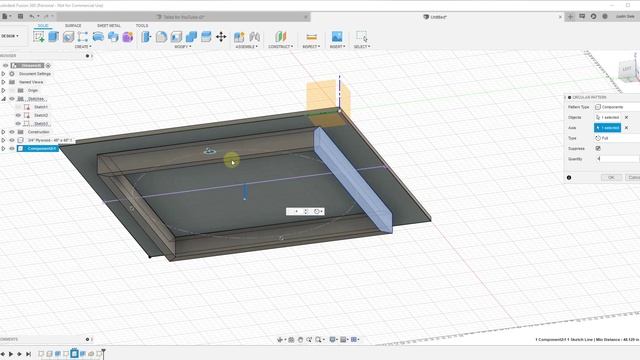Open a new design tab
Image resolution: width=640 pixels, height=360 pixels.
pyautogui.click(x=570, y=17)
